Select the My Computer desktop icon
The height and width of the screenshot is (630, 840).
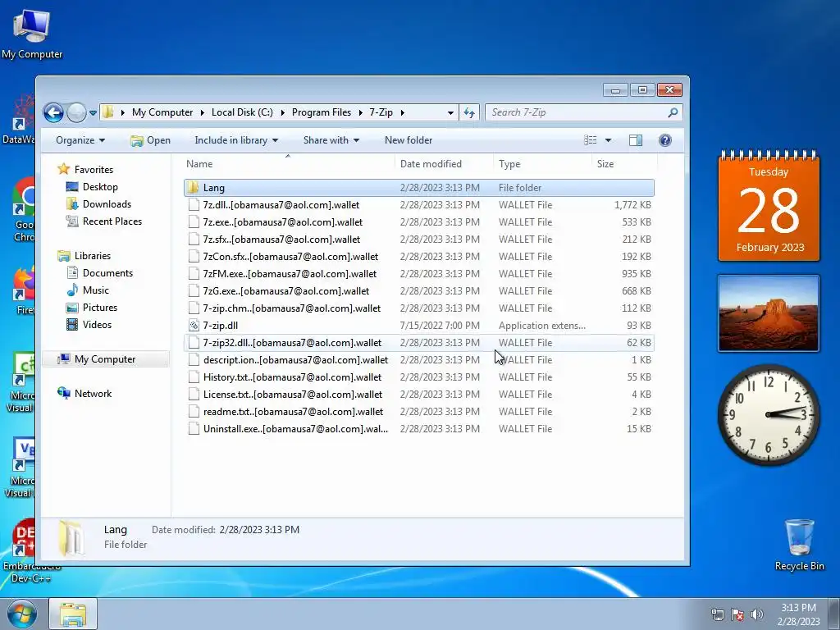(x=32, y=34)
